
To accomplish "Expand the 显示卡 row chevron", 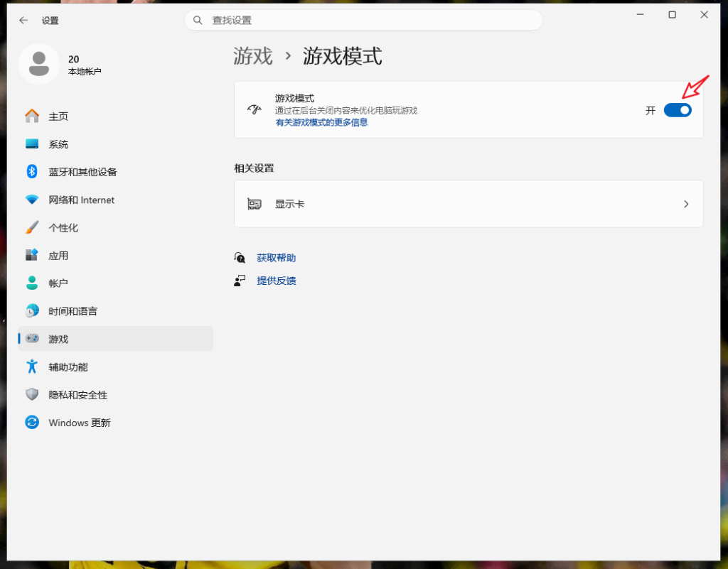I will point(686,204).
